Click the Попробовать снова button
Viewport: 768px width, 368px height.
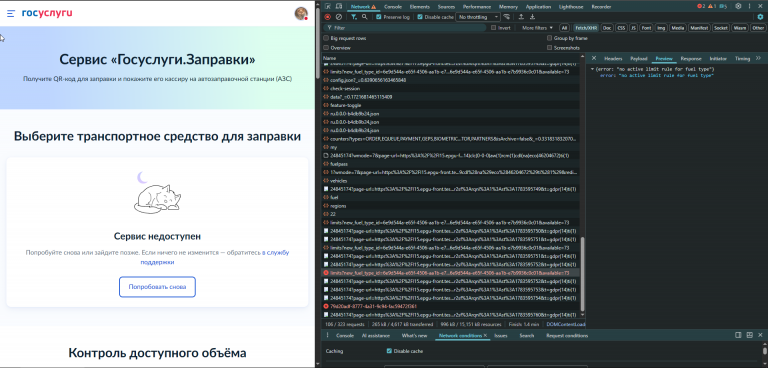[x=157, y=287]
